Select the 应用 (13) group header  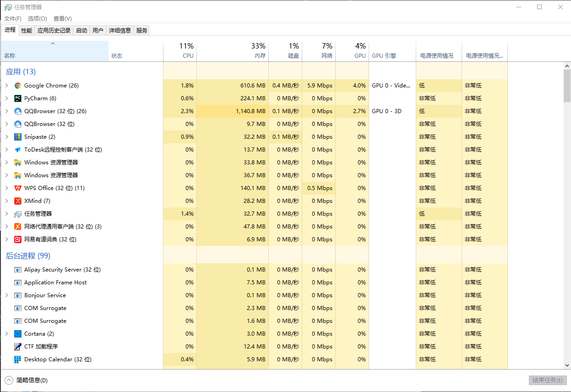[x=21, y=71]
